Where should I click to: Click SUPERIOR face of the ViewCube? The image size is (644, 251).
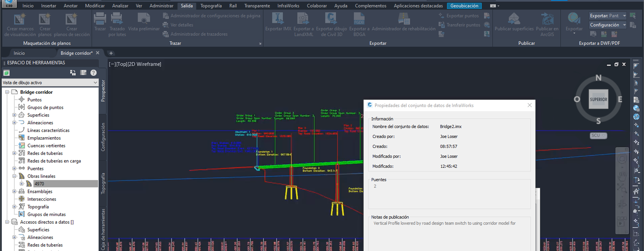598,99
